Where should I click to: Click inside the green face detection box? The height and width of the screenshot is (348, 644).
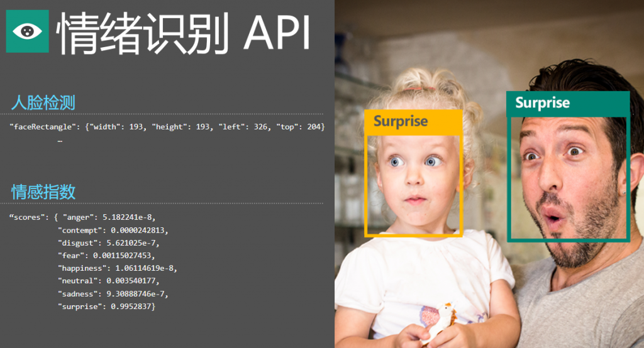(568, 176)
